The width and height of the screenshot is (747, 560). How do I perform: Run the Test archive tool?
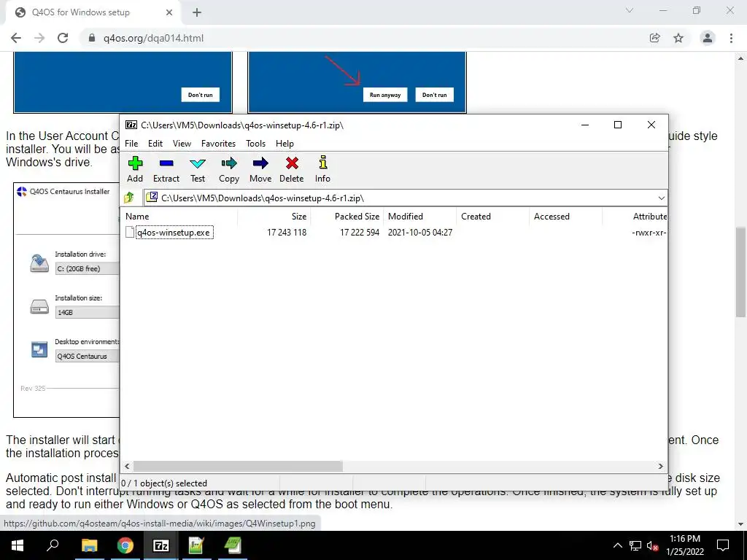(198, 164)
